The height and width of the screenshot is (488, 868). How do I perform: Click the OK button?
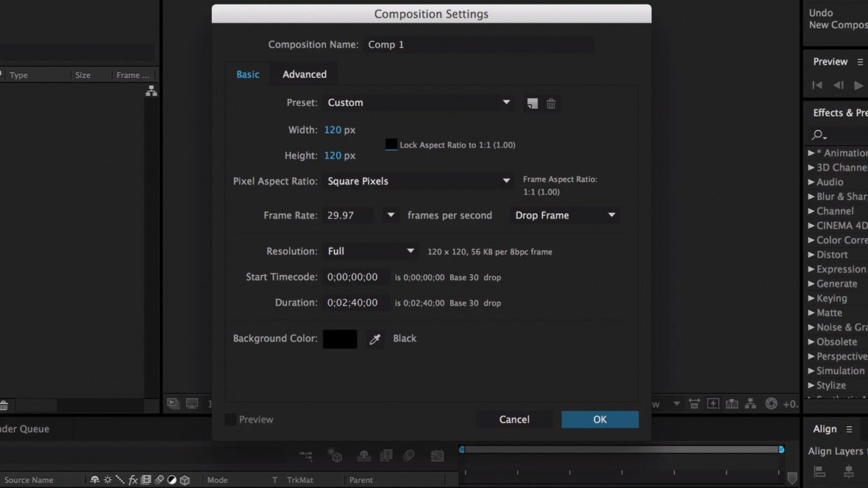[x=600, y=419]
